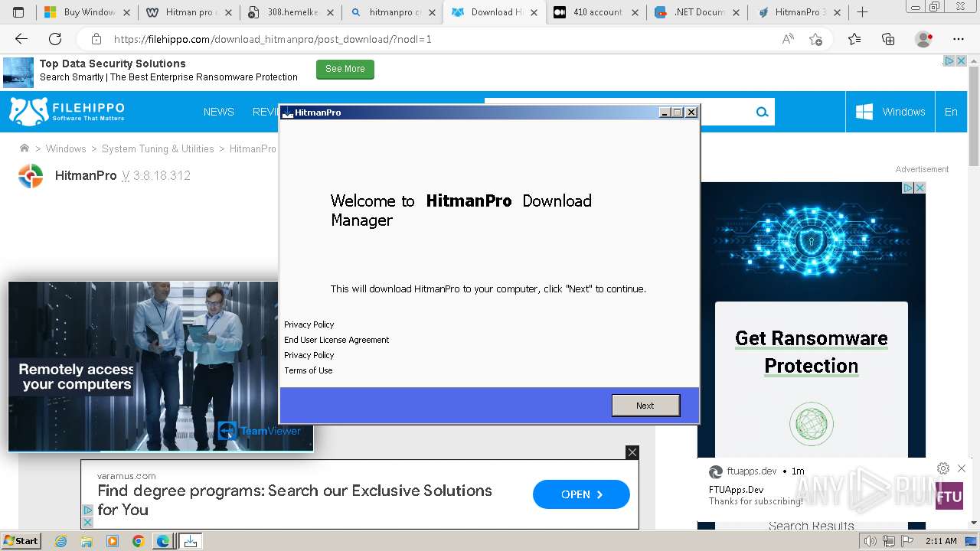Open the media player taskbar icon

pos(113,541)
